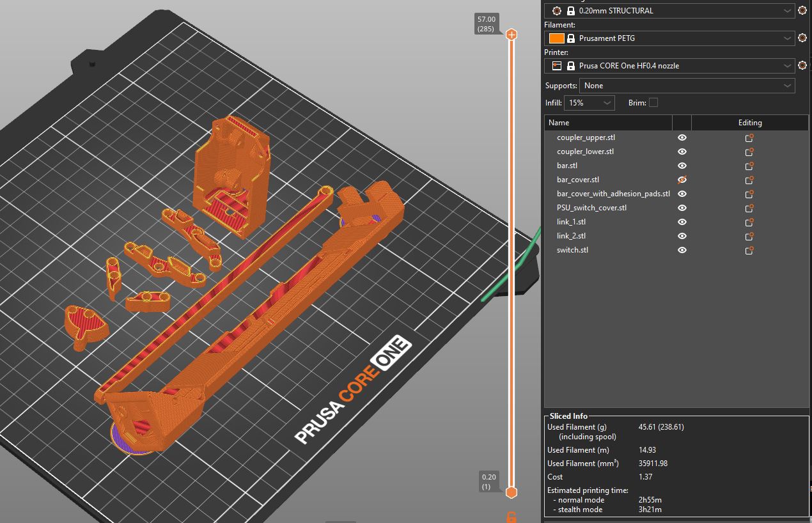
Task: Show the hidden bar_cover.stl object
Action: click(x=682, y=180)
